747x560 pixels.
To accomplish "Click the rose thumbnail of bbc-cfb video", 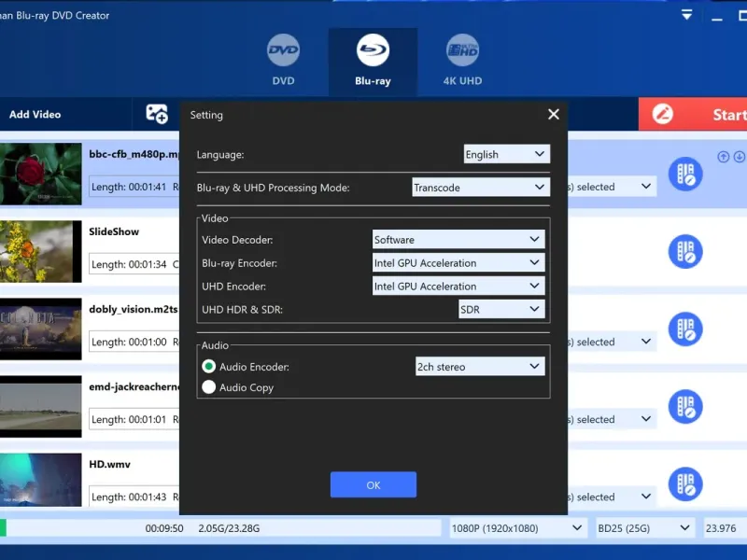I will [40, 174].
